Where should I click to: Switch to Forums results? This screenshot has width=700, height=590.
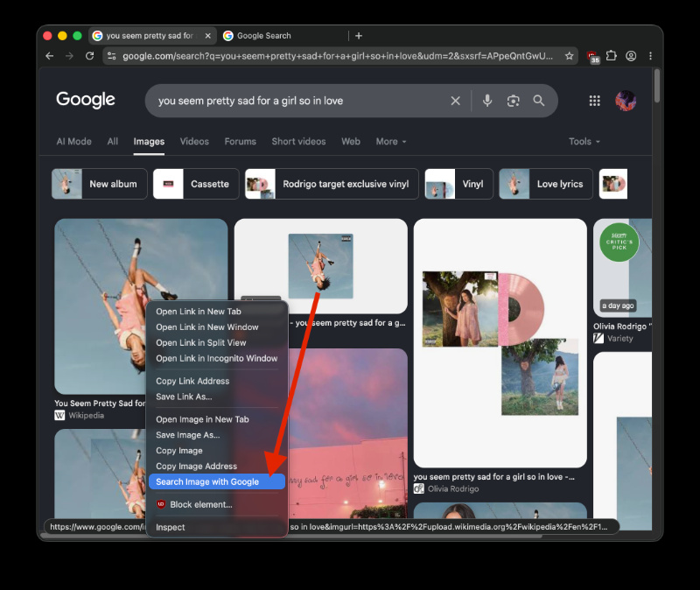pyautogui.click(x=240, y=142)
